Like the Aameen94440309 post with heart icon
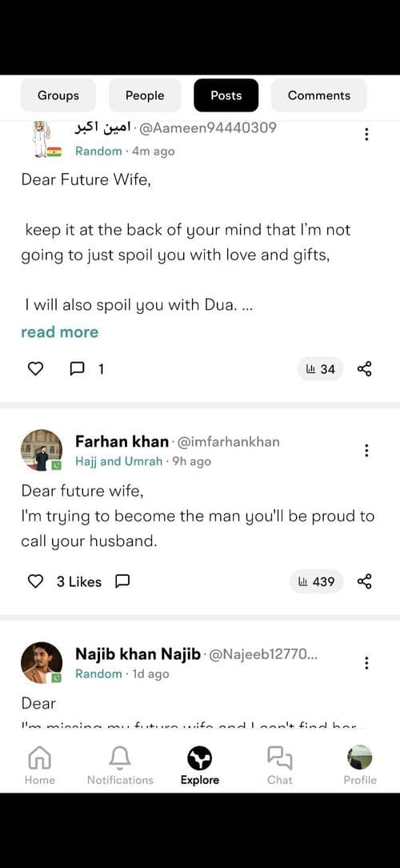This screenshot has width=400, height=868. (35, 368)
